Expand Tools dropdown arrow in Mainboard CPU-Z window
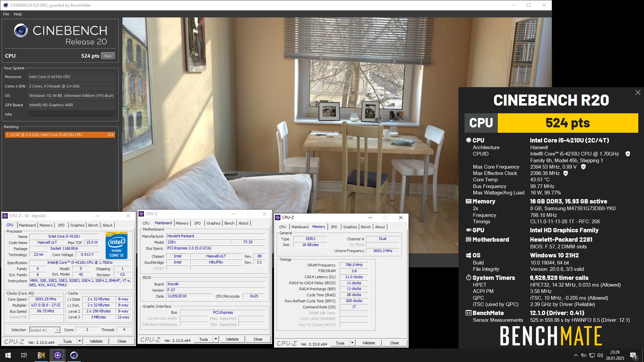Image resolution: width=644 pixels, height=362 pixels. pos(216,340)
